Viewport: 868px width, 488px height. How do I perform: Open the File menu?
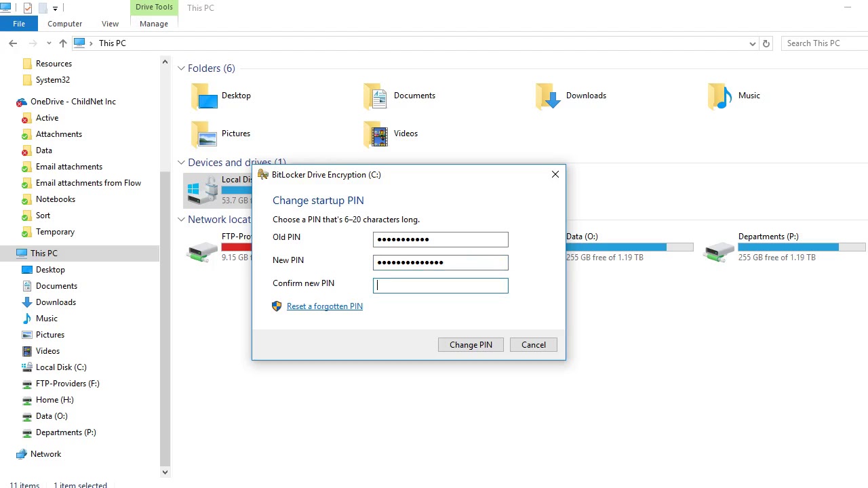pyautogui.click(x=19, y=24)
